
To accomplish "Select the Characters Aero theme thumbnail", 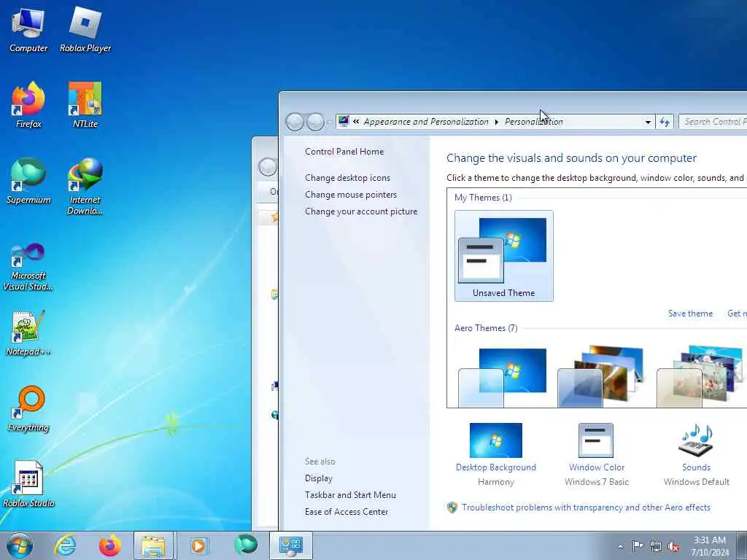I will pyautogui.click(x=701, y=377).
